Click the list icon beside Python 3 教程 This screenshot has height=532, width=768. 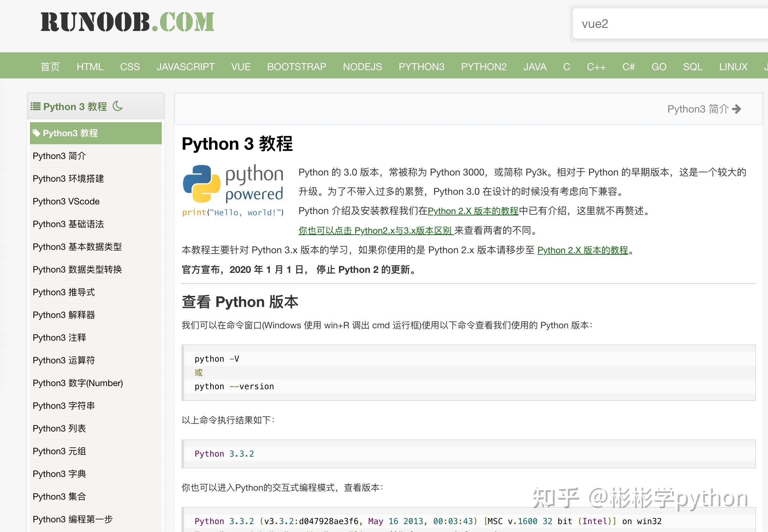(35, 106)
